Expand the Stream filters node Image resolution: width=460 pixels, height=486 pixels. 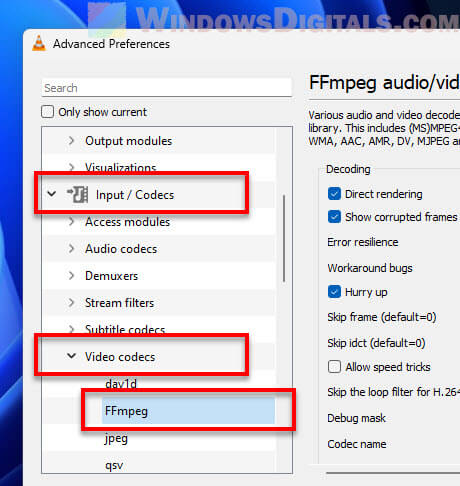tap(71, 302)
